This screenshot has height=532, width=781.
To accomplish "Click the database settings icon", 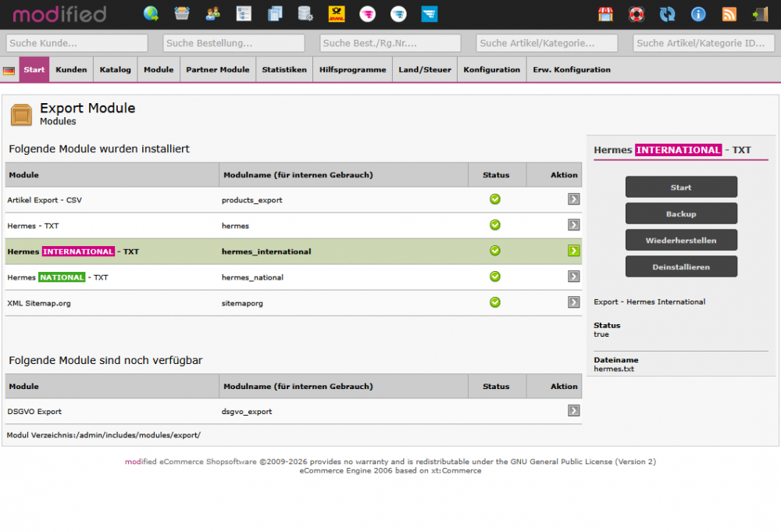I will tap(305, 13).
